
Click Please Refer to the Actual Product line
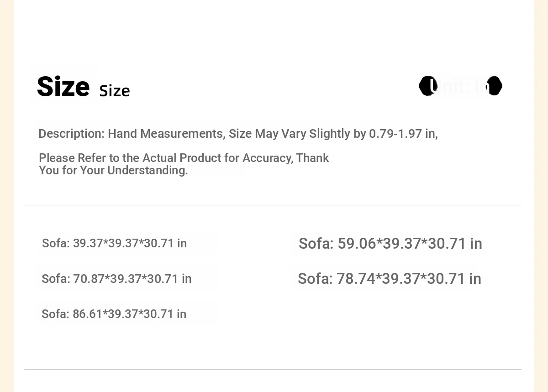tap(184, 158)
